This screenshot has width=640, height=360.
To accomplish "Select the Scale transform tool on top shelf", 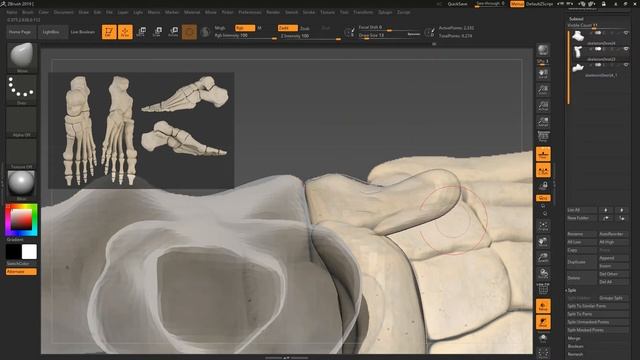I will pos(157,32).
